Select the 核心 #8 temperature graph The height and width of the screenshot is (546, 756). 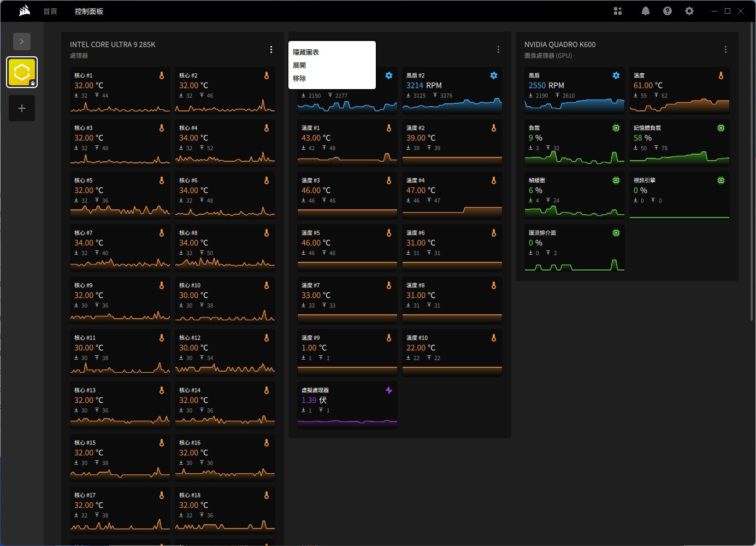pos(225,262)
